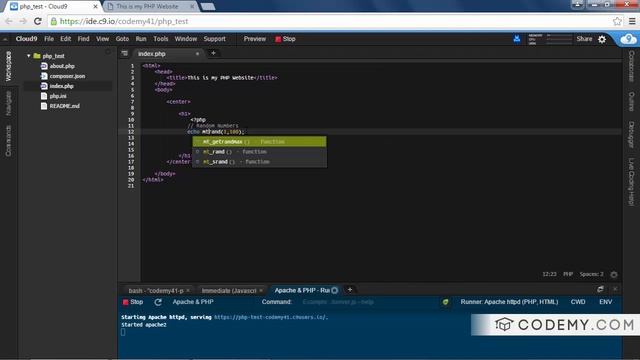
Task: Open the Support menu
Action: tap(214, 39)
